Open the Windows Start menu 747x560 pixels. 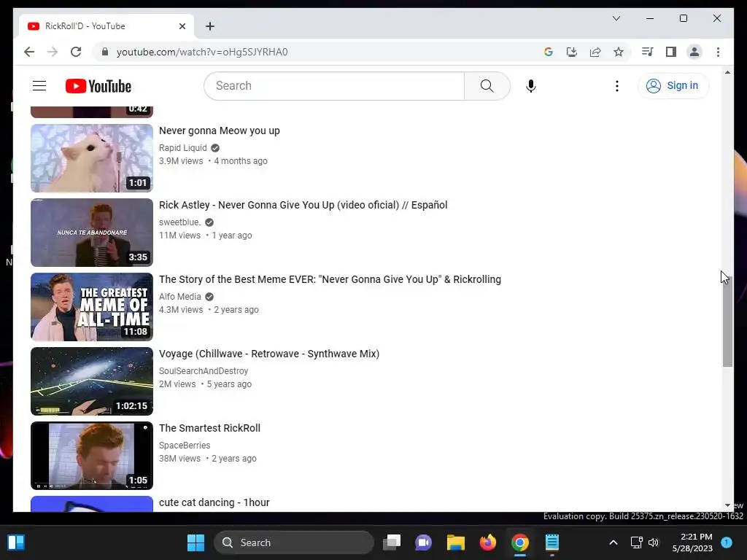(196, 542)
